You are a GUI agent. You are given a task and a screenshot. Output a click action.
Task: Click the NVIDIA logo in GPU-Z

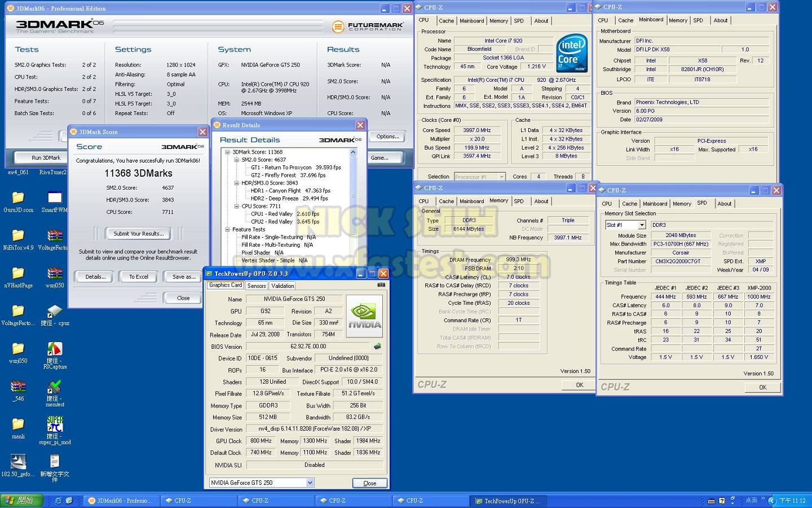tap(364, 316)
